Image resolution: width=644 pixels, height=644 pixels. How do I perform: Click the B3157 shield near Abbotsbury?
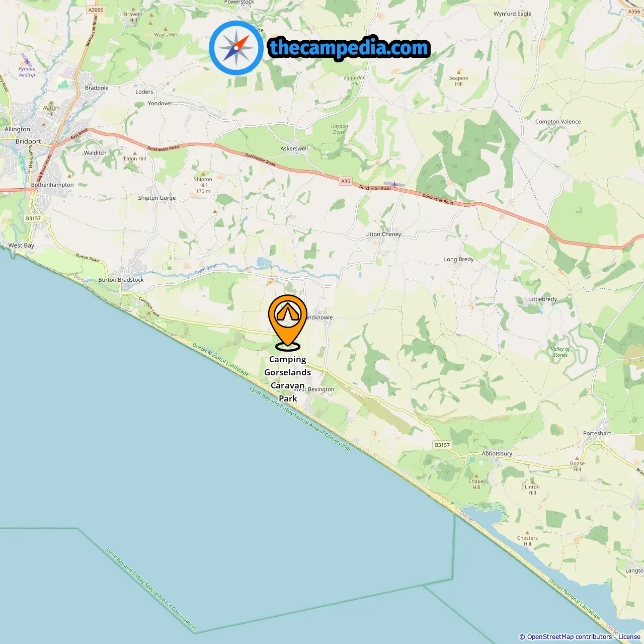click(x=442, y=445)
